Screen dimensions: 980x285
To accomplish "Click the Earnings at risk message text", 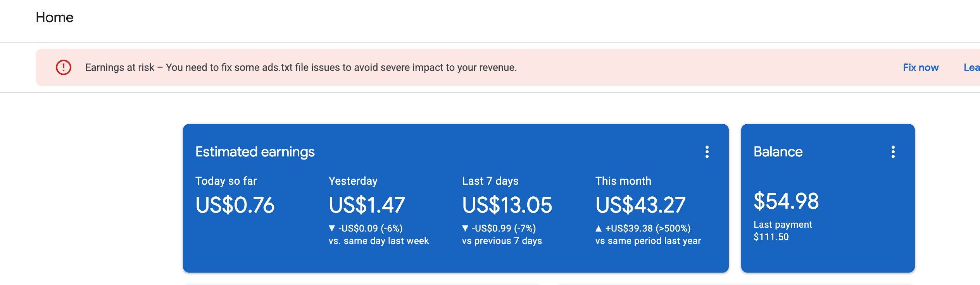I will [x=301, y=67].
